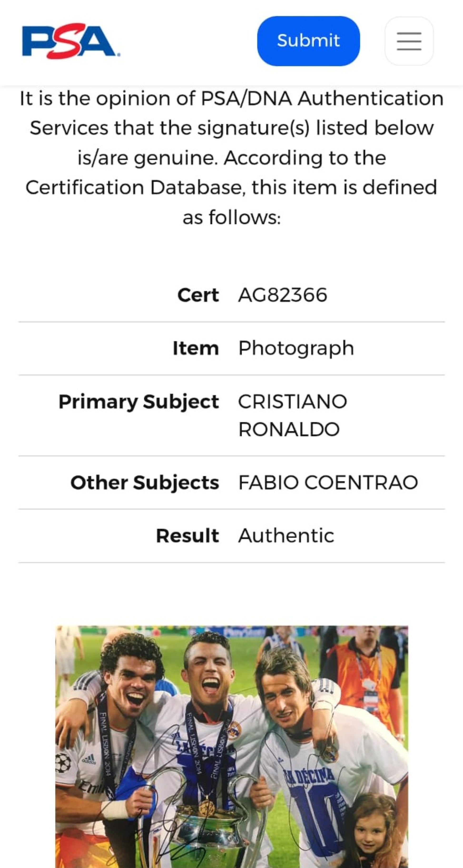
Task: Click the Item row label
Action: (196, 348)
